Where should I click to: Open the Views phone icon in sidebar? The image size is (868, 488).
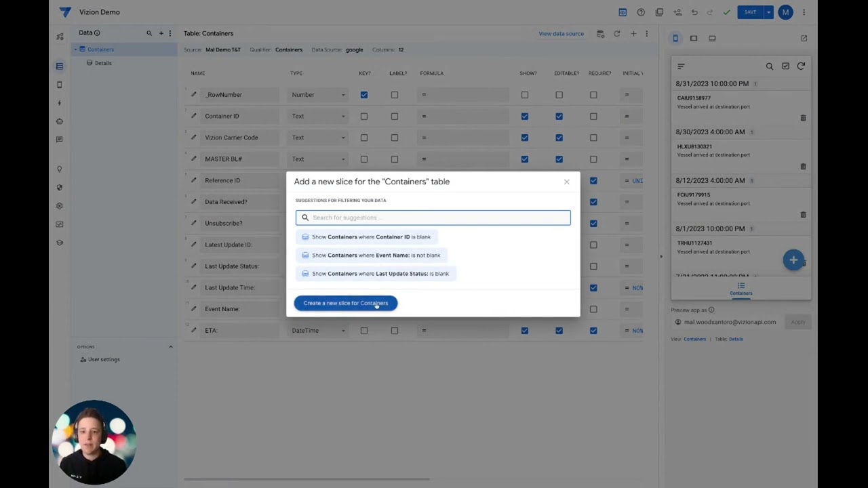click(60, 85)
